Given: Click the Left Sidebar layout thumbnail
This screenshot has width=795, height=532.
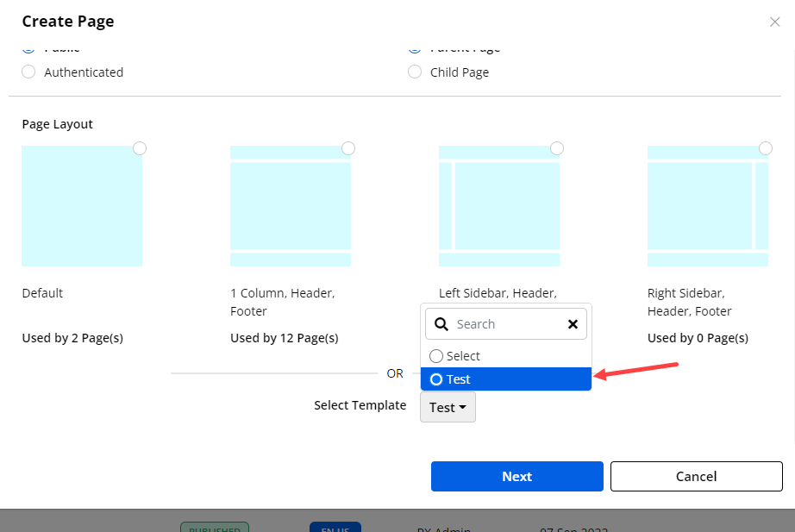Looking at the screenshot, I should pyautogui.click(x=499, y=206).
